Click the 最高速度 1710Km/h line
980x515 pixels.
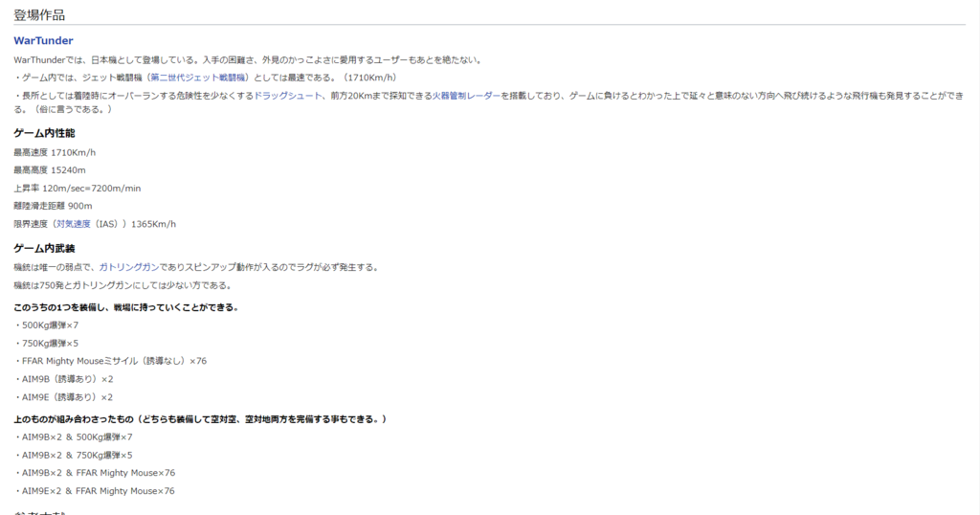pyautogui.click(x=55, y=152)
